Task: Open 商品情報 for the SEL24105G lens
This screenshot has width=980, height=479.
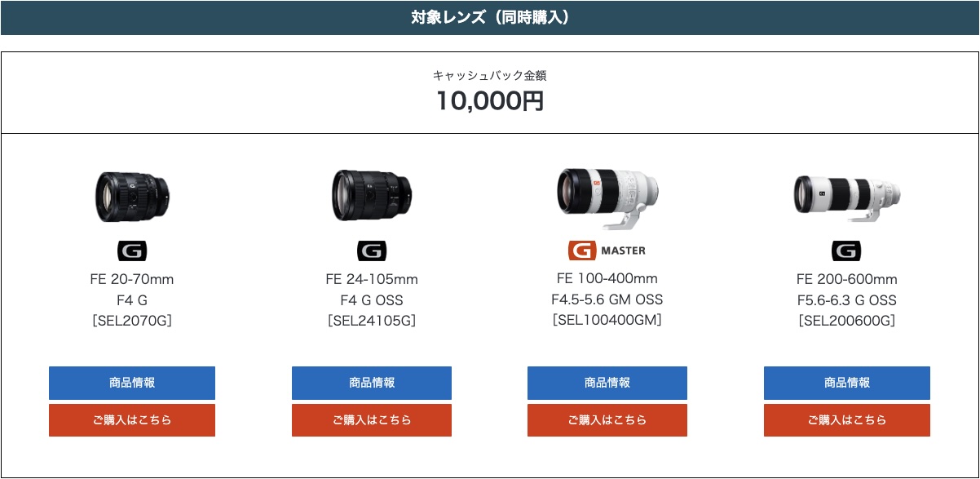Action: tap(372, 383)
